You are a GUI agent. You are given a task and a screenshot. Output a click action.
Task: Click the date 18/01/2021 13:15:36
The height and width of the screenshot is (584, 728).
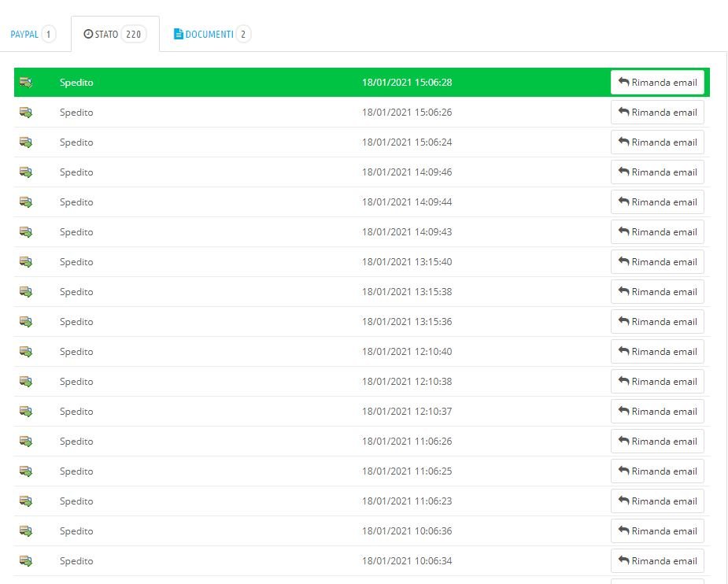click(x=407, y=322)
